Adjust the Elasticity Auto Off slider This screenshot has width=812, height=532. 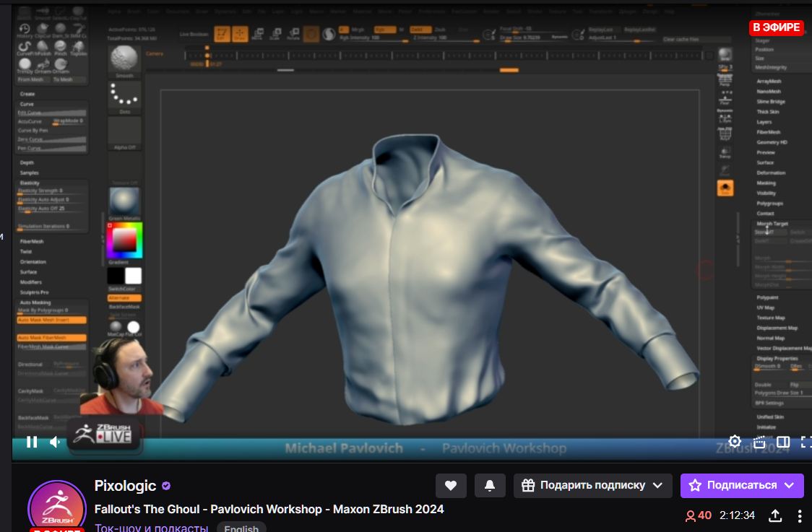tap(51, 209)
